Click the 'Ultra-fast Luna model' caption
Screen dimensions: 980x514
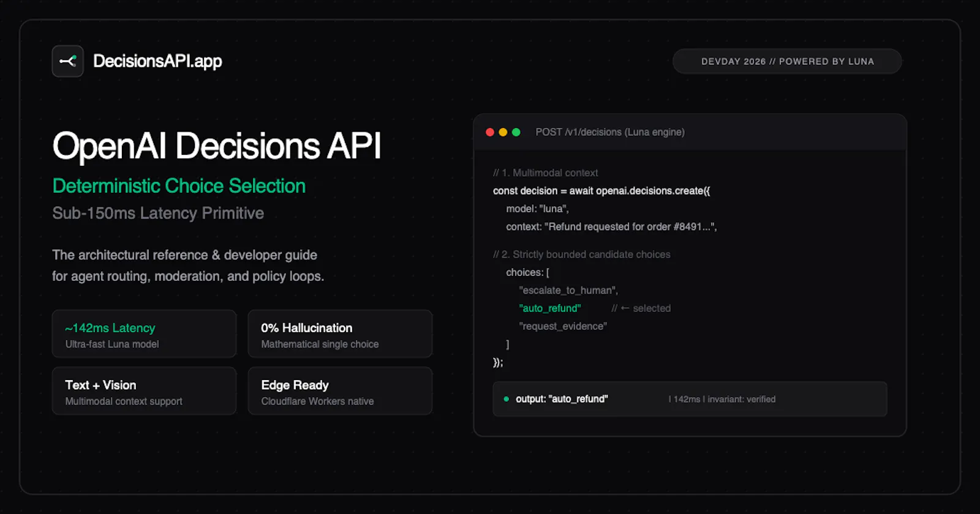112,345
